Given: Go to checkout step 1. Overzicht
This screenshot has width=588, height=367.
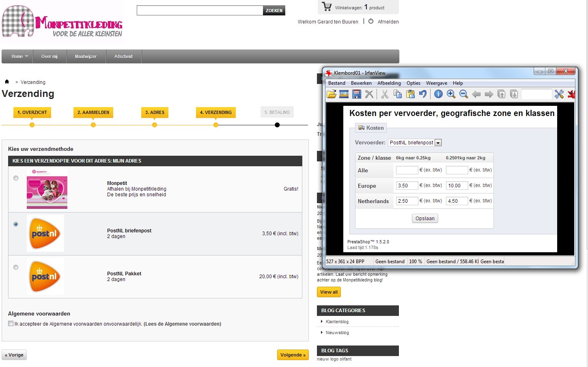Looking at the screenshot, I should click(x=32, y=112).
